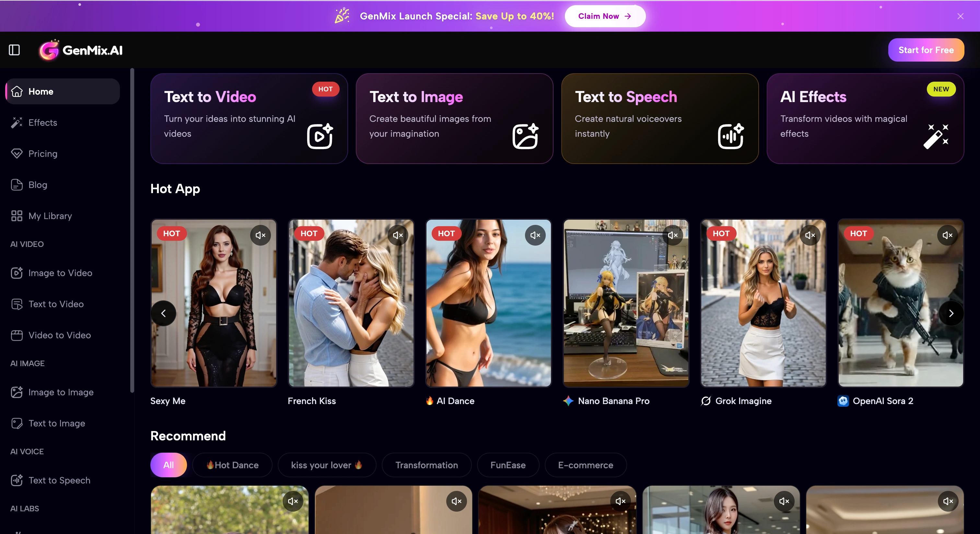The width and height of the screenshot is (980, 534).
Task: Select the Hot Dance filter tab
Action: (232, 465)
